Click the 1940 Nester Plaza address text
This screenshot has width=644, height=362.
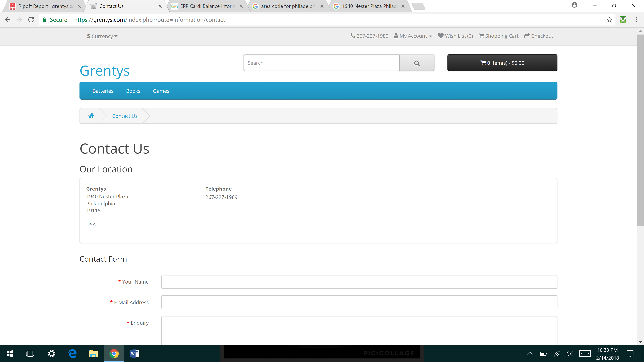107,196
